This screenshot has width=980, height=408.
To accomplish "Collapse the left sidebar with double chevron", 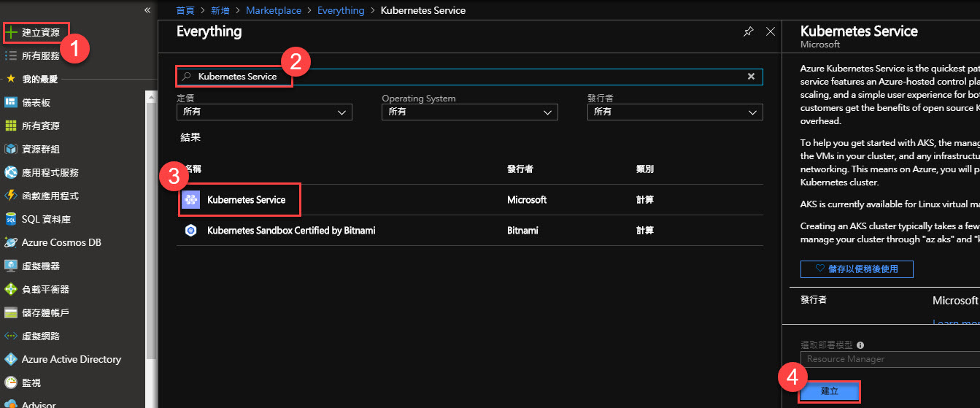I will (147, 10).
